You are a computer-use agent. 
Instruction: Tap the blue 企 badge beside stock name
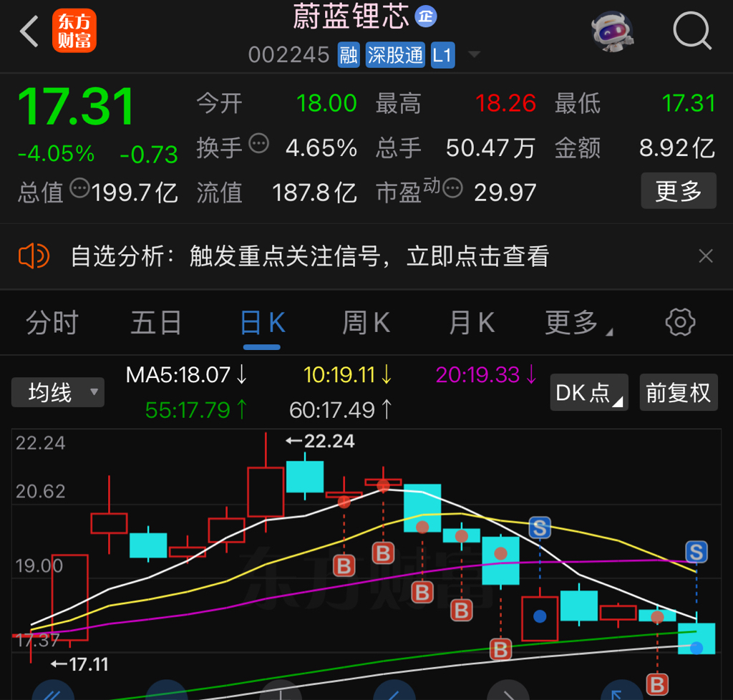tap(426, 17)
